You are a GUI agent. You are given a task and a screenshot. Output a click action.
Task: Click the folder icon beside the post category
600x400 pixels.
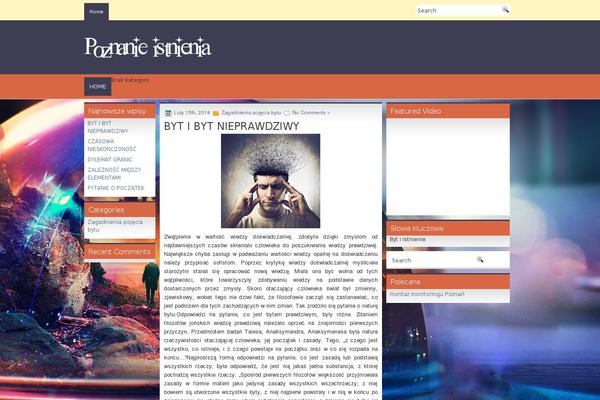pos(216,113)
